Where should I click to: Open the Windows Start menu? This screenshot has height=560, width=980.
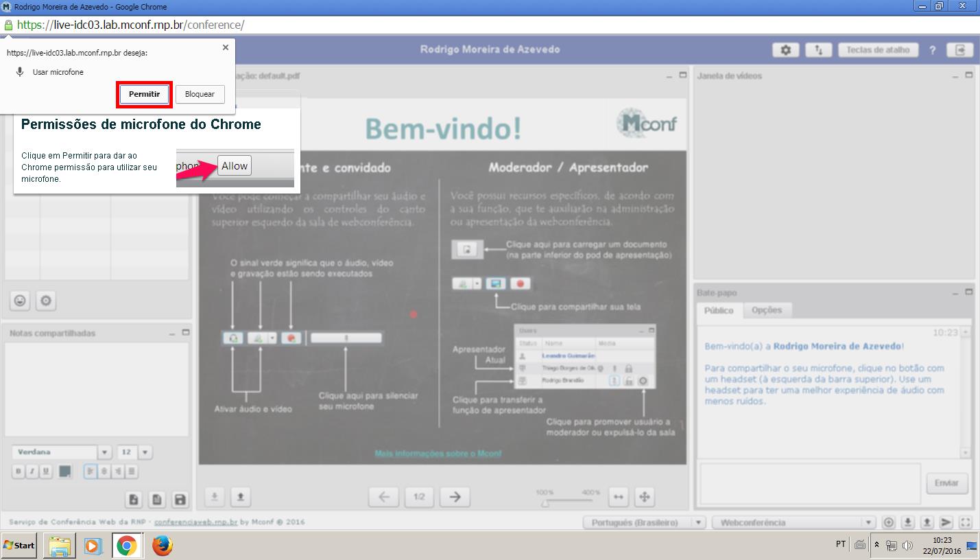point(19,546)
